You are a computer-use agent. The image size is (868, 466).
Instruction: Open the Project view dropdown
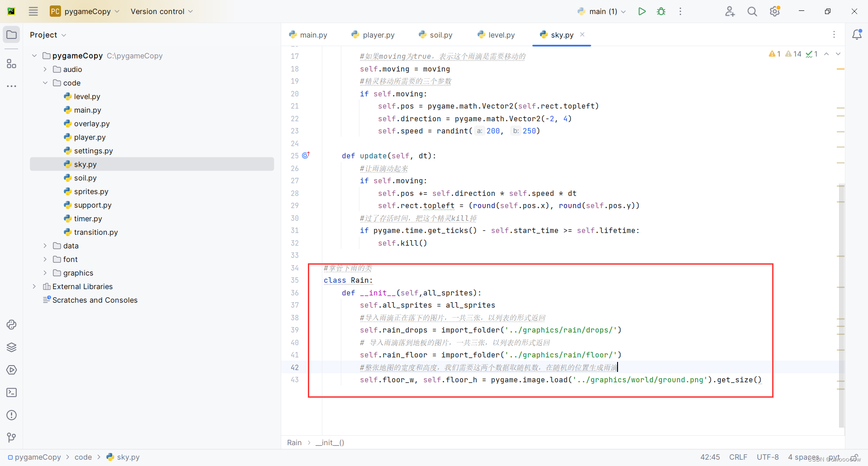[48, 35]
